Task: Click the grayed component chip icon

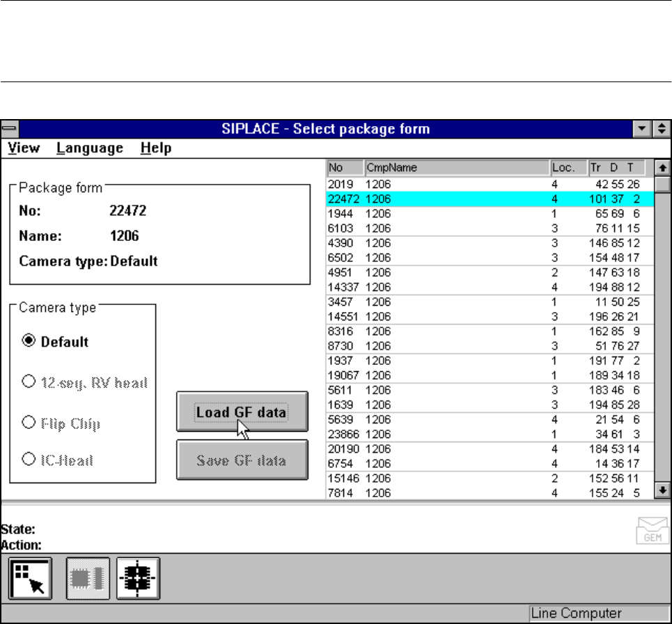Action: tap(88, 579)
